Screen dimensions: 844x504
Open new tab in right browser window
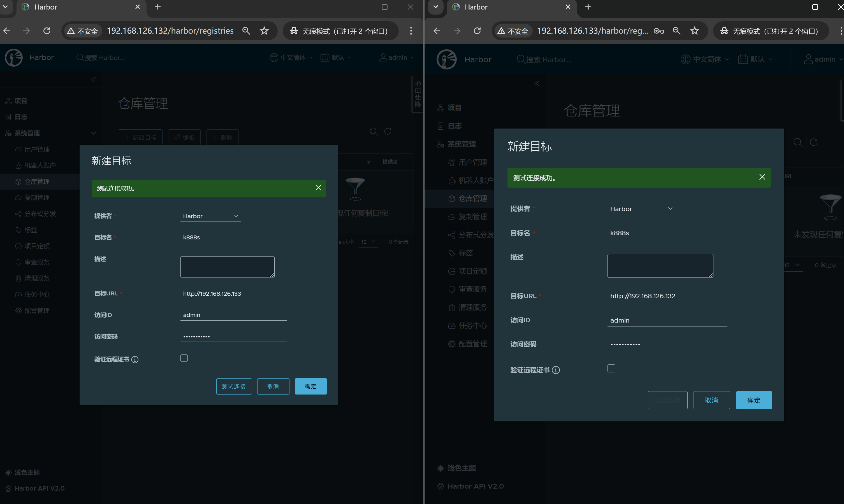coord(588,7)
